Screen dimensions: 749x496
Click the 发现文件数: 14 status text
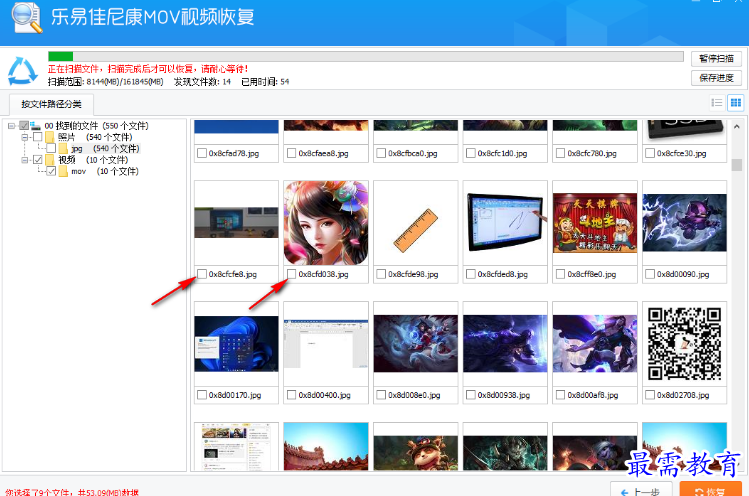pyautogui.click(x=202, y=82)
